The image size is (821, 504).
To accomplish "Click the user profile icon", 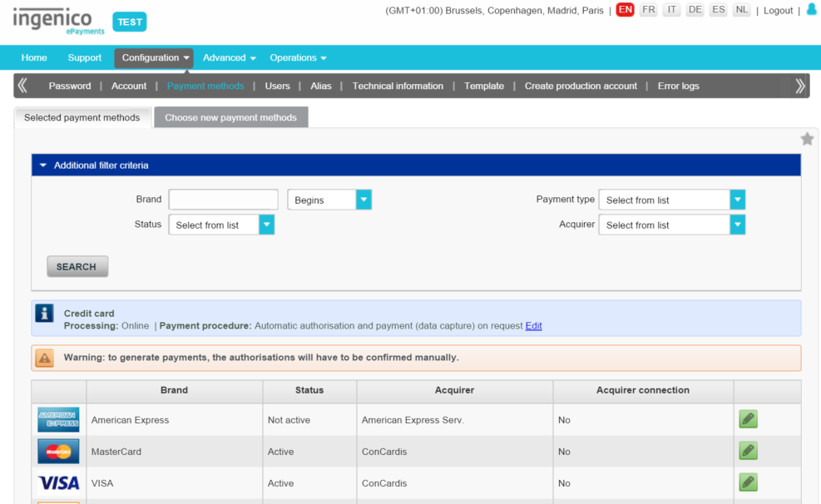I will tap(812, 10).
